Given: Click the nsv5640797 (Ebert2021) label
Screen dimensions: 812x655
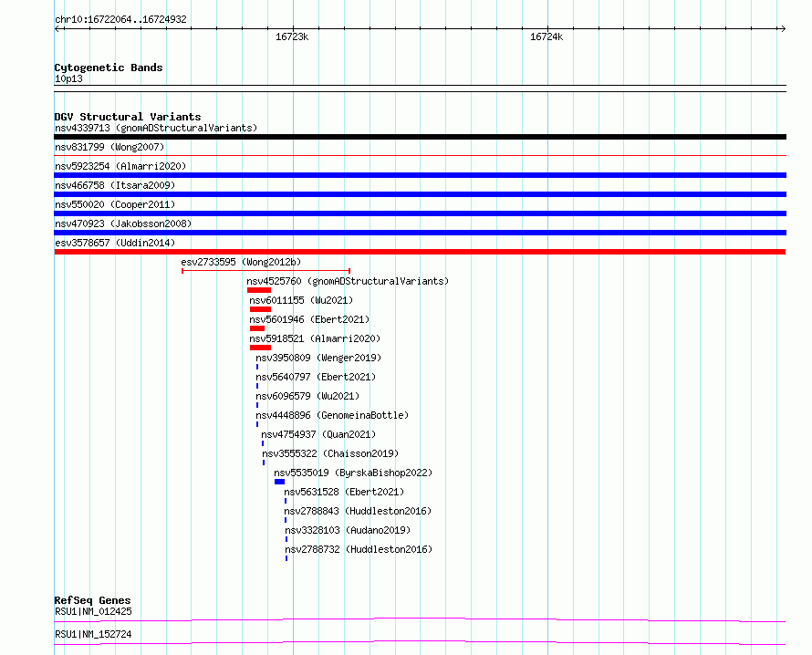Looking at the screenshot, I should click(x=316, y=377).
